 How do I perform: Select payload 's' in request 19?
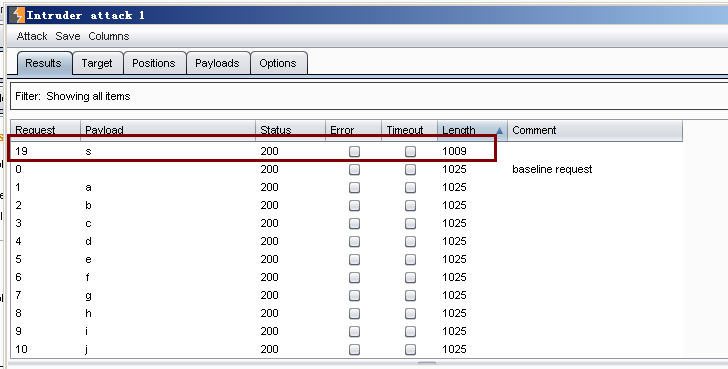(88, 151)
